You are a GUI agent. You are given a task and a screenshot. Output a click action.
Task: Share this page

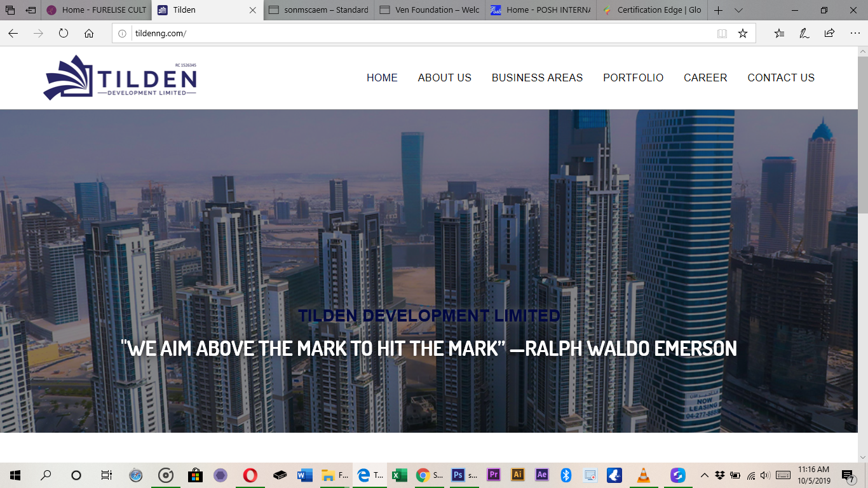click(x=829, y=34)
